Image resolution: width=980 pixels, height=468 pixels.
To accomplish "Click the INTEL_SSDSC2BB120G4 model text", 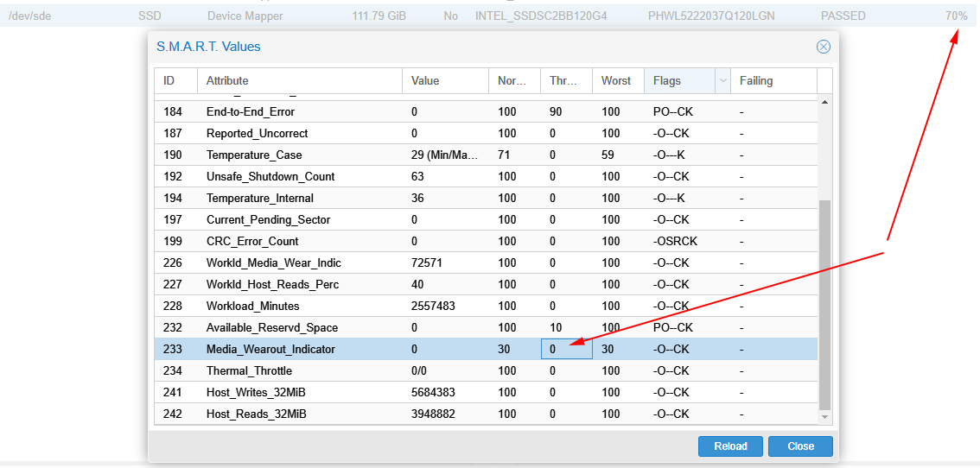I will click(x=541, y=16).
